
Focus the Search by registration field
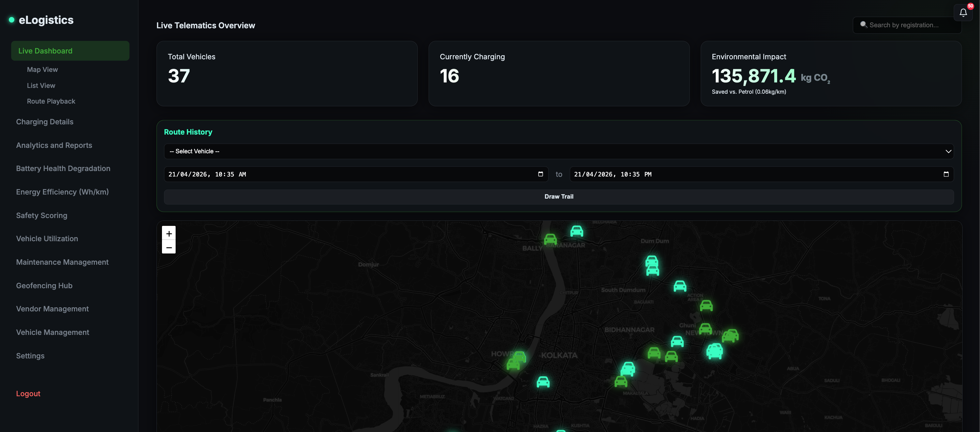907,25
